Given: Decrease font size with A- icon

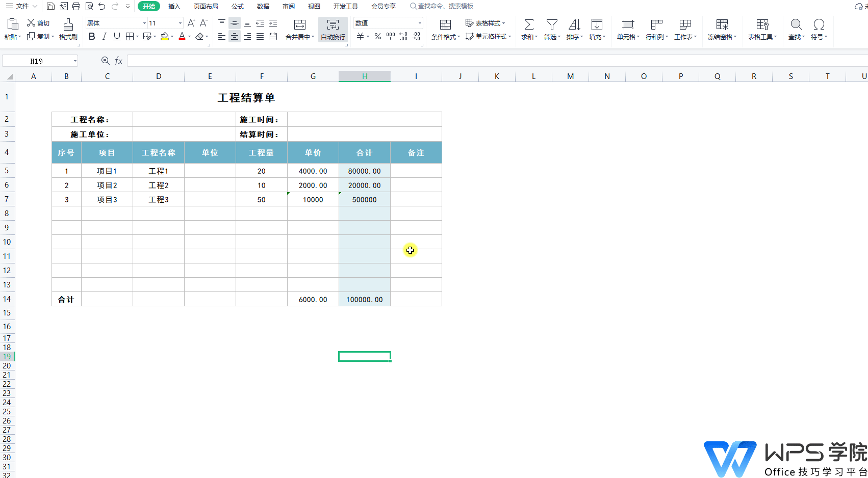Looking at the screenshot, I should (203, 23).
